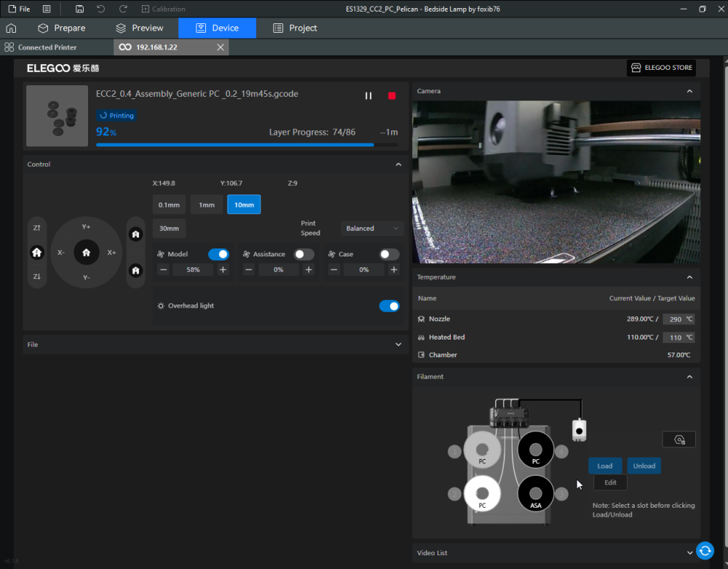Collapse the Temperature section
728x569 pixels.
click(x=689, y=278)
